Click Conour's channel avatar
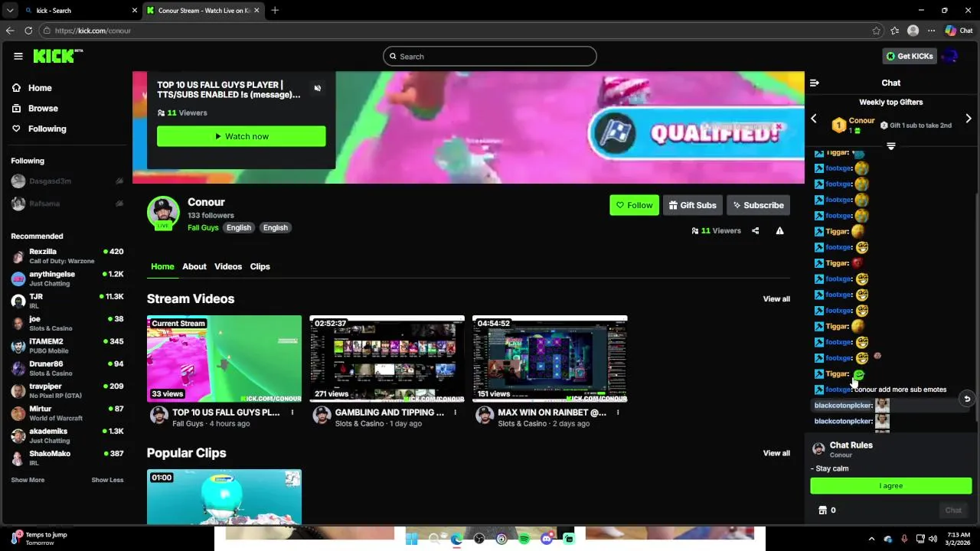Screen dimensions: 980x551 [163, 213]
